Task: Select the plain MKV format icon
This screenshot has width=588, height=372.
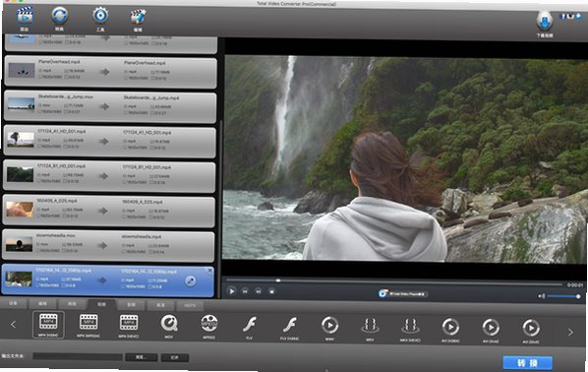Action: tap(370, 326)
